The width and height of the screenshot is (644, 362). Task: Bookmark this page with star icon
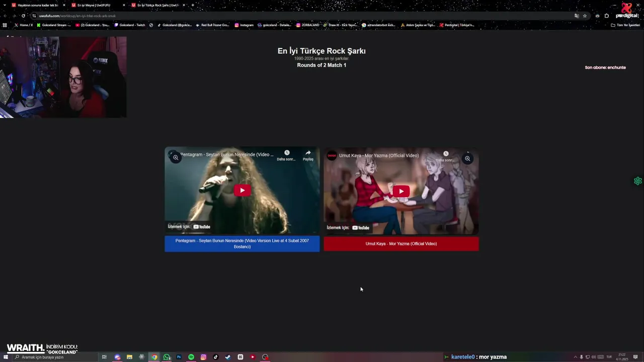[585, 16]
